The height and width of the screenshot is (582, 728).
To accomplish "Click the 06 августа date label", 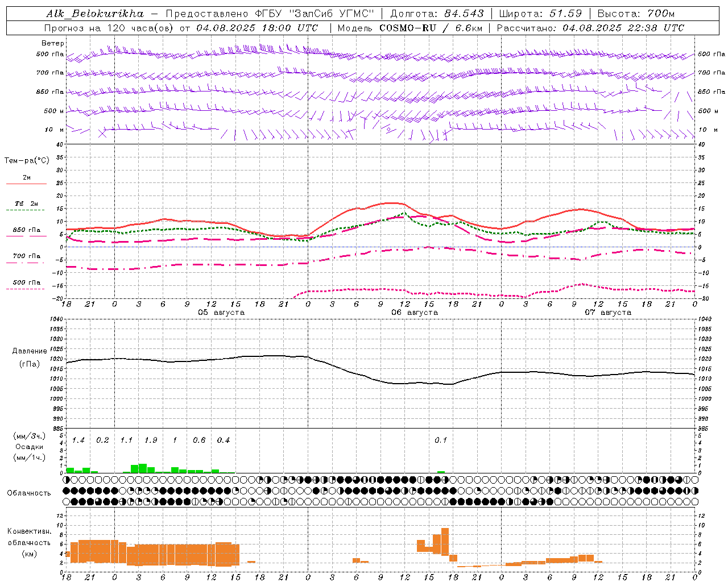I will tap(415, 313).
